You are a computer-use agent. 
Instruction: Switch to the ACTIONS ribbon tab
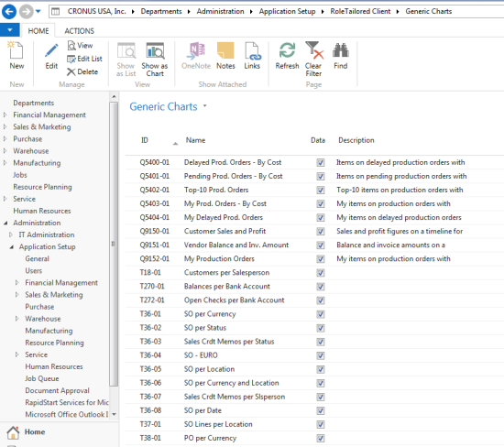(x=79, y=31)
